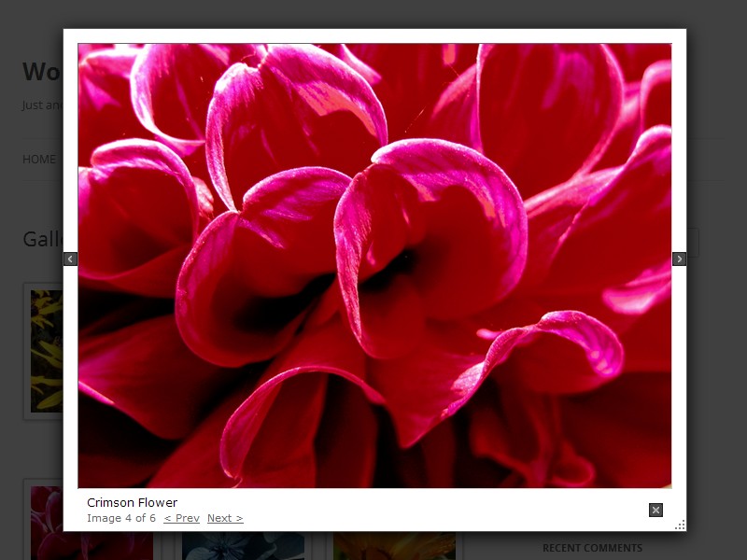The image size is (747, 560).
Task: Click the "Image 4 of 6" counter text
Action: 121,518
